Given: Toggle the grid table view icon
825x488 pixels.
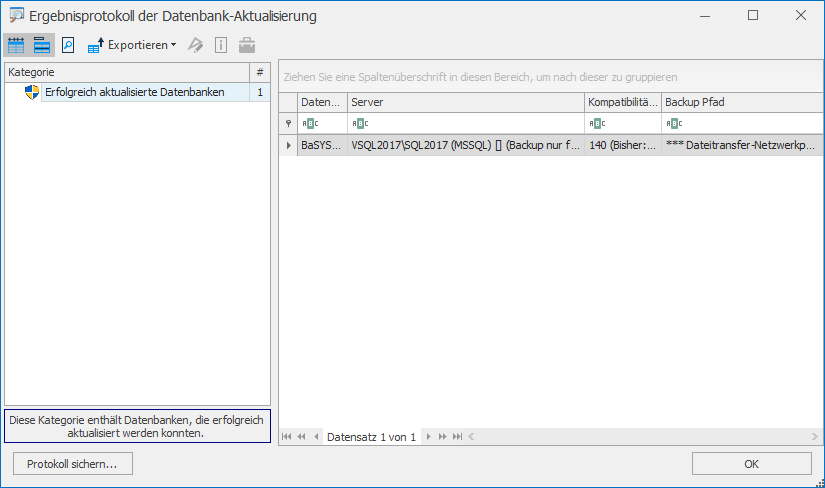Looking at the screenshot, I should 16,45.
